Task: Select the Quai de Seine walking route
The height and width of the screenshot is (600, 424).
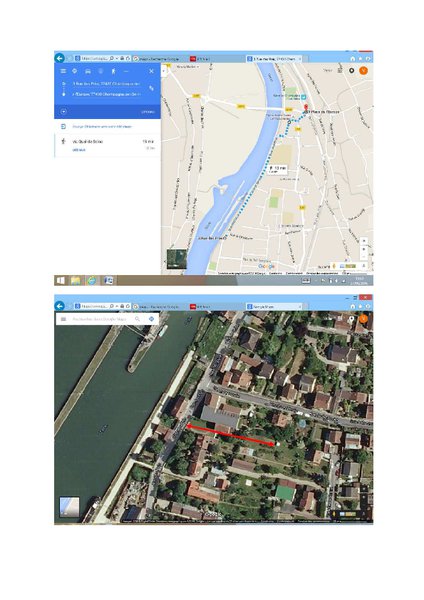Action: [108, 145]
